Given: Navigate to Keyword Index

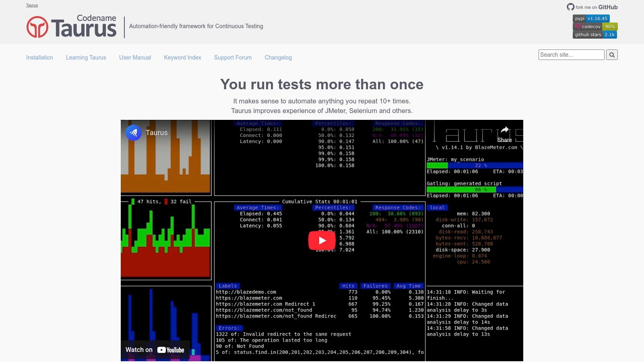Looking at the screenshot, I should (182, 58).
